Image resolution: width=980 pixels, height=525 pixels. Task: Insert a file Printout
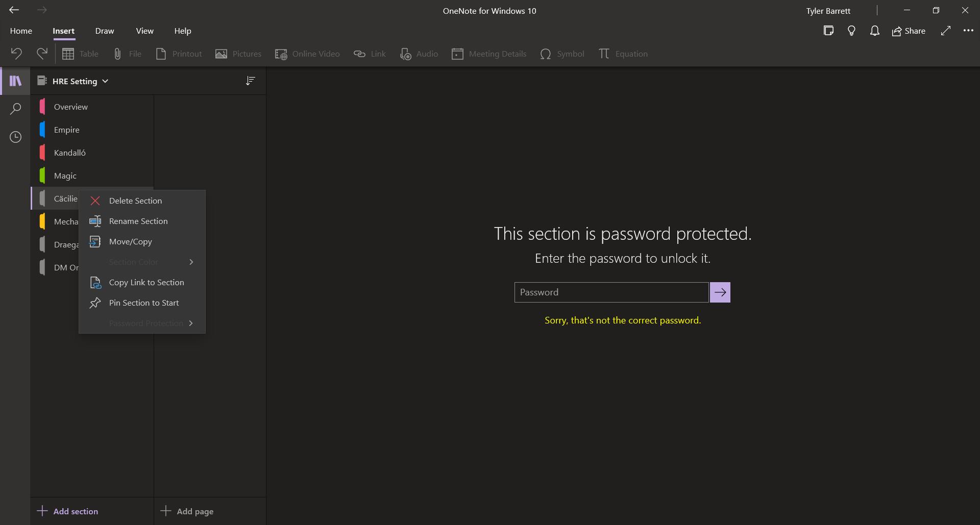[x=179, y=54]
